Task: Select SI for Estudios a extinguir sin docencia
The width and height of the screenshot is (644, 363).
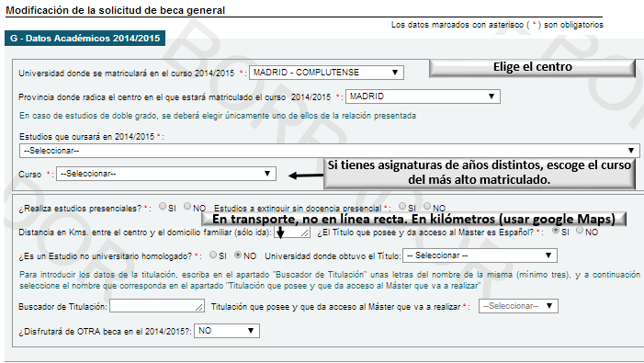Action: point(402,206)
